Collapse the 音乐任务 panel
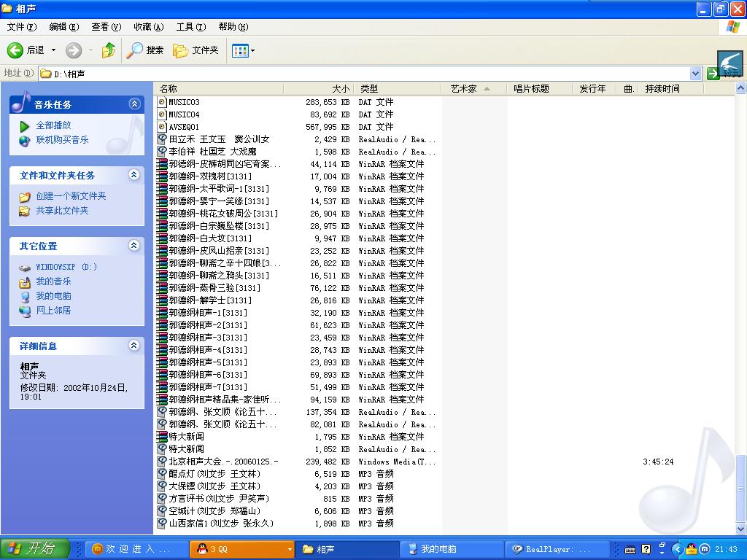The height and width of the screenshot is (560, 747). coord(134,104)
